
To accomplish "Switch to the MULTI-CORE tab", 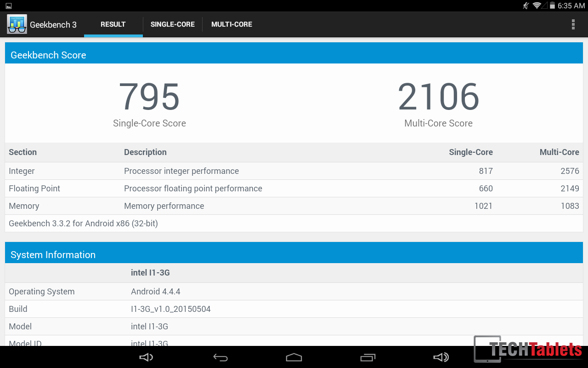I will point(232,24).
